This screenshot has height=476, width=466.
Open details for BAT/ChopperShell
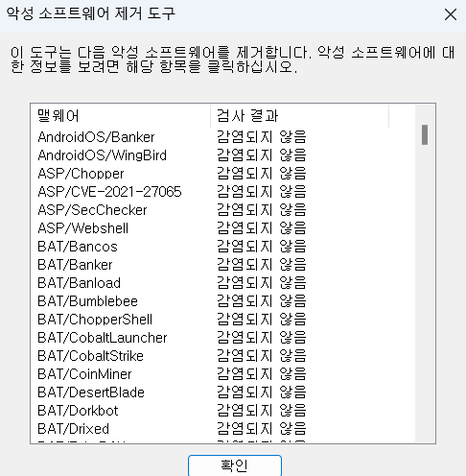pos(95,320)
